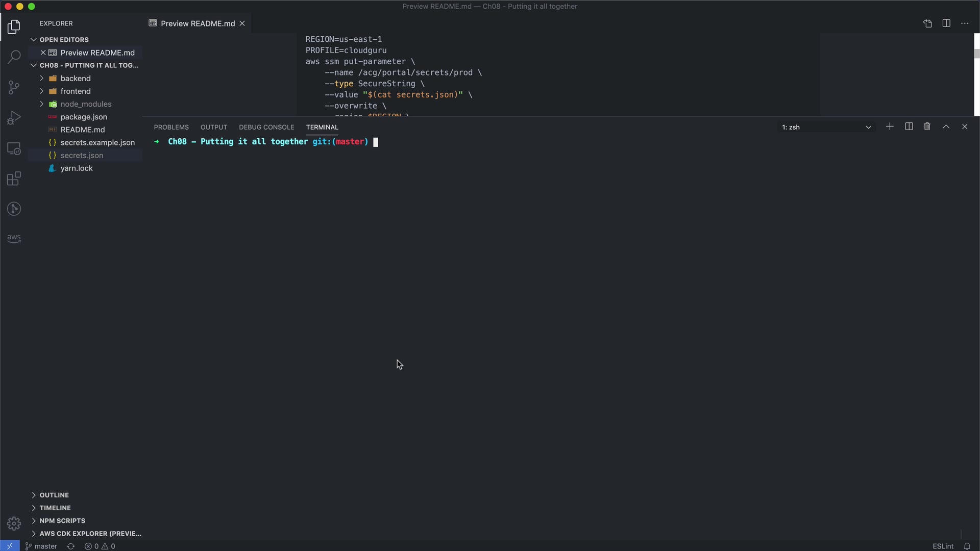Create a new terminal with plus icon
This screenshot has width=980, height=551.
pos(890,127)
